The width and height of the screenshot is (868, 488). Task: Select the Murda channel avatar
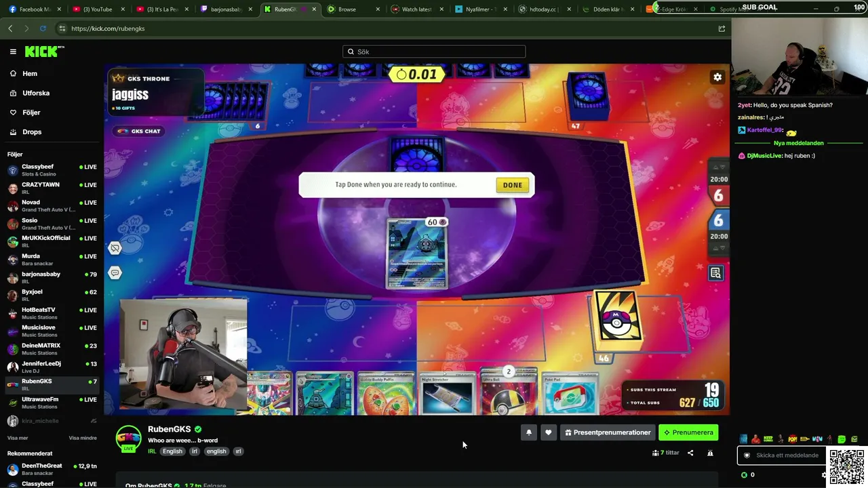click(13, 260)
